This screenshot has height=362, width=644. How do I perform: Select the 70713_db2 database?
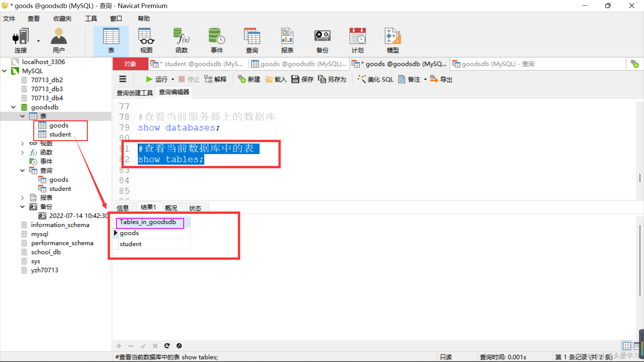[47, 80]
